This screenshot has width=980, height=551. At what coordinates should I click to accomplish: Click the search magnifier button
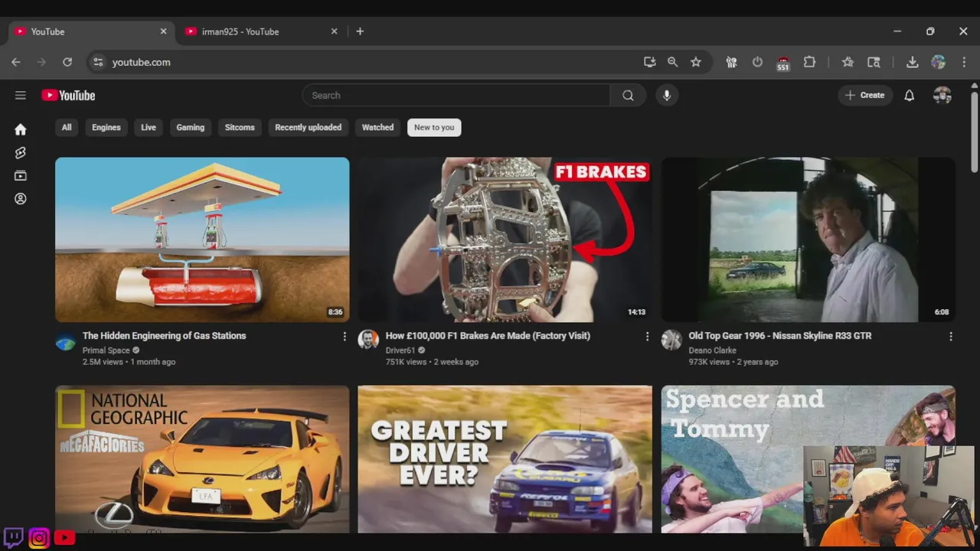coord(628,96)
